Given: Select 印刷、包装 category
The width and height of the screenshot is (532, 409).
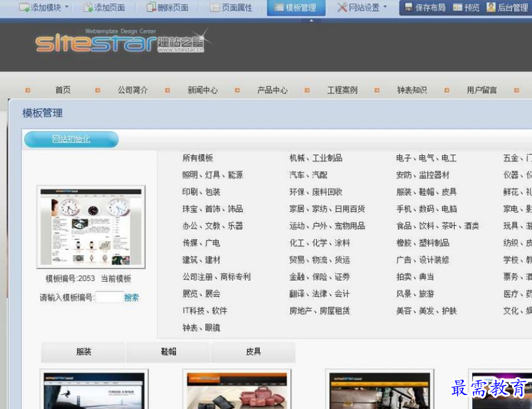Looking at the screenshot, I should pyautogui.click(x=201, y=192).
